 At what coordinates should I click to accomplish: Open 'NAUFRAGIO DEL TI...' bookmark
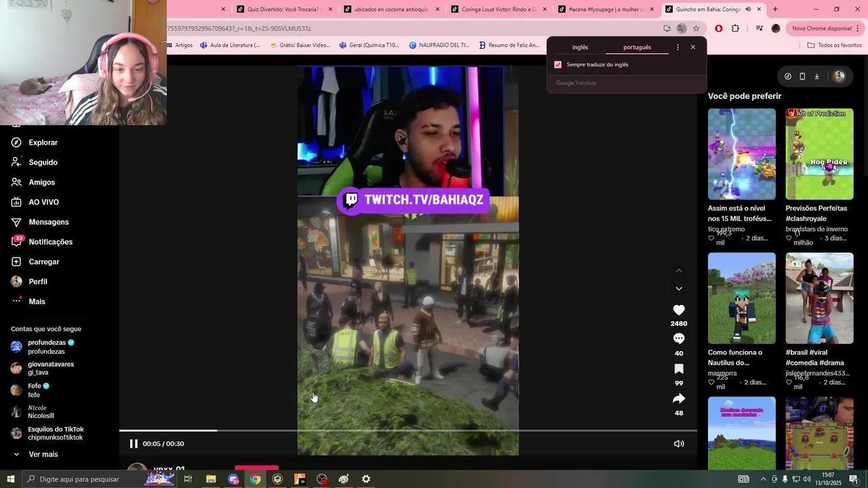pyautogui.click(x=439, y=45)
